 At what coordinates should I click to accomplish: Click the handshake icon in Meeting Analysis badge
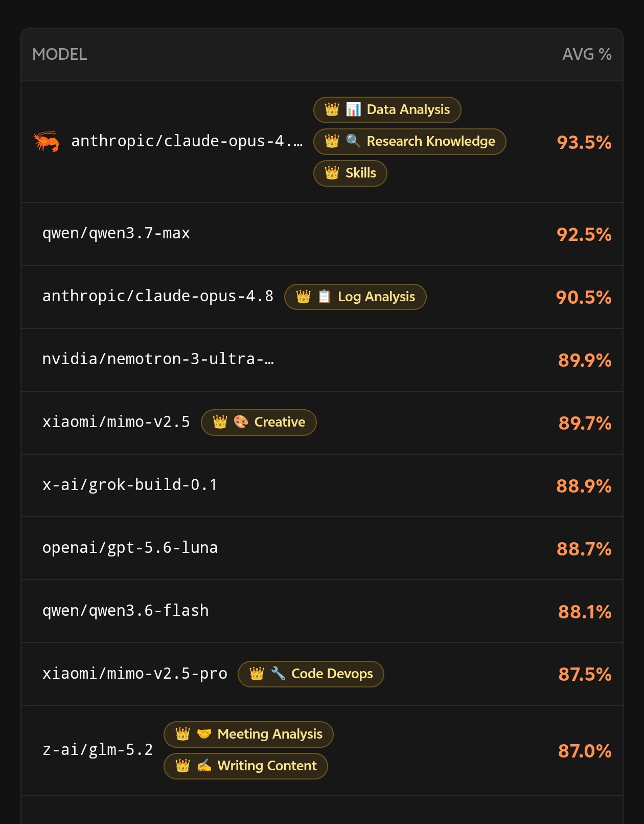tap(204, 734)
